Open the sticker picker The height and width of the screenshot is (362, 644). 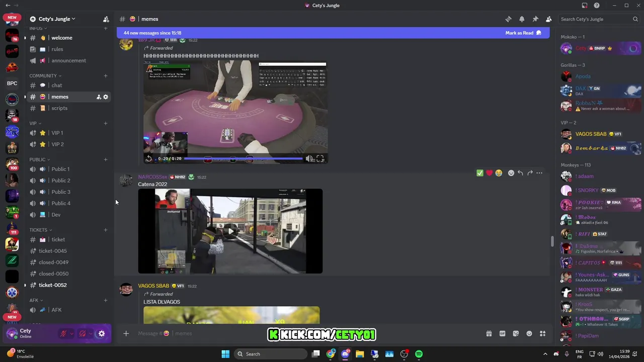pos(516,333)
